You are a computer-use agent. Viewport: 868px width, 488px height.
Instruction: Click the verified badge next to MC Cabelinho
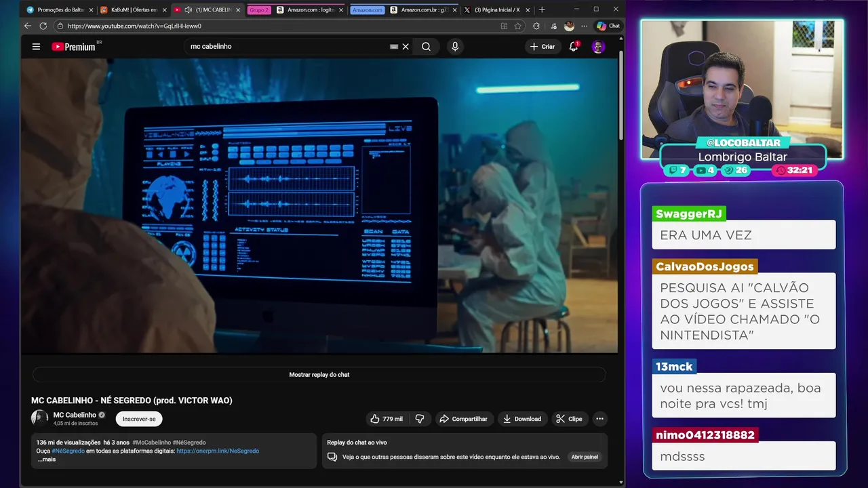[x=102, y=415]
